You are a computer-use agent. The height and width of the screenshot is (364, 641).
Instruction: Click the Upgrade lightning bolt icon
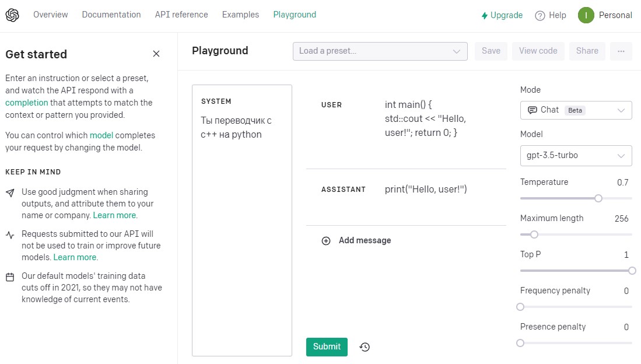pyautogui.click(x=484, y=16)
